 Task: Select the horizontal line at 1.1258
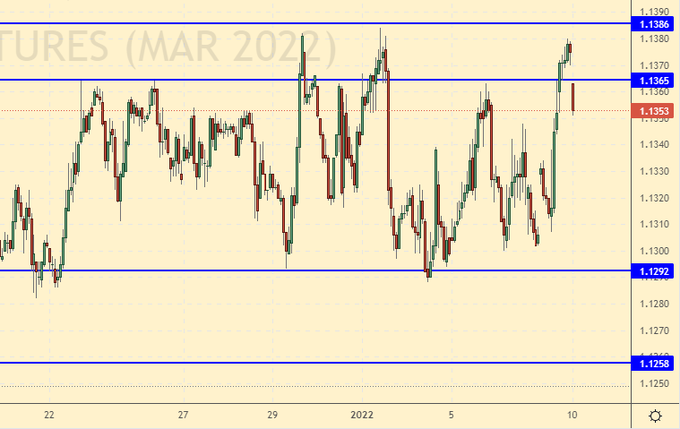click(x=300, y=363)
